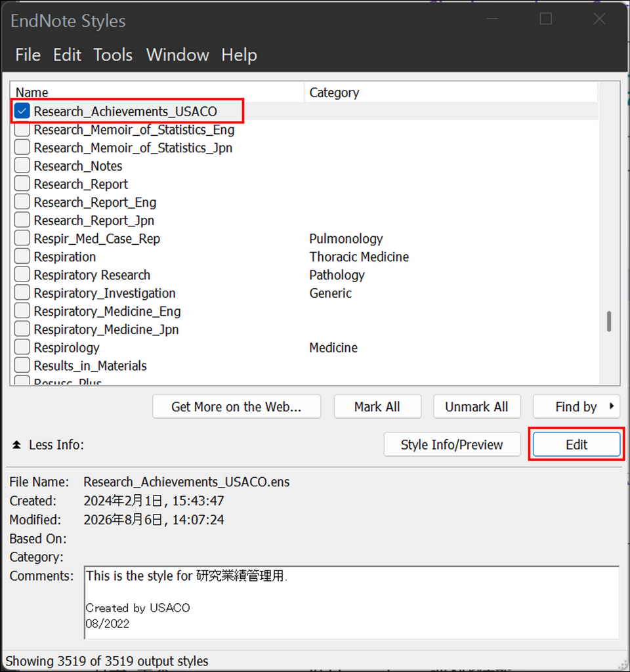630x672 pixels.
Task: Open the Edit menu
Action: (x=68, y=55)
